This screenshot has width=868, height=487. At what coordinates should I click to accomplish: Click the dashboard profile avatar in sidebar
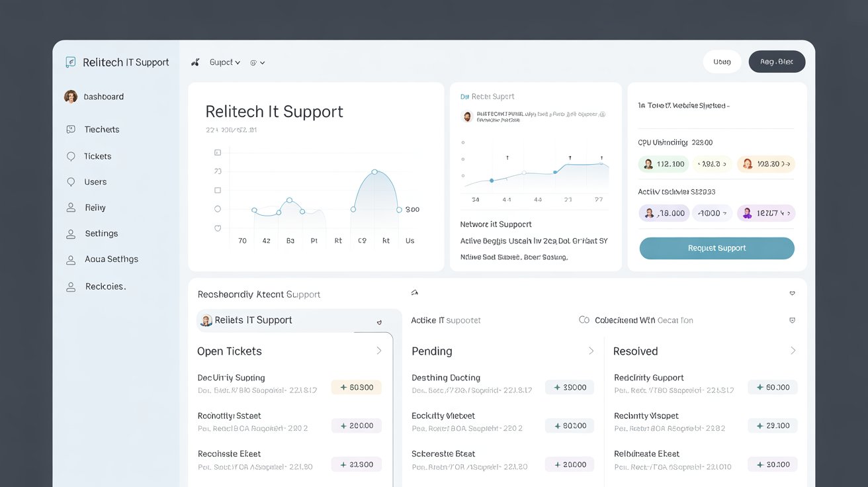pyautogui.click(x=71, y=97)
